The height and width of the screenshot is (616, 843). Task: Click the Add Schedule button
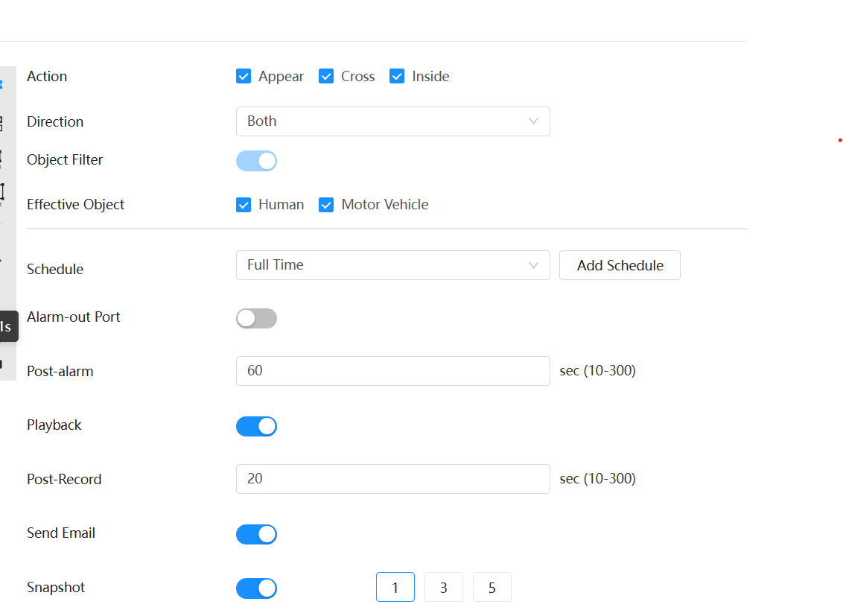[x=620, y=265]
